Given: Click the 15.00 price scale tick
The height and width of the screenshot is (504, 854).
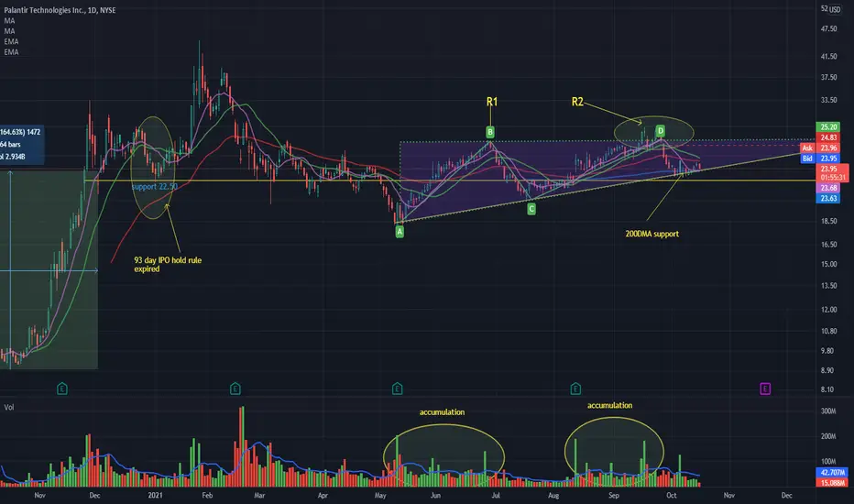Looking at the screenshot, I should point(828,264).
